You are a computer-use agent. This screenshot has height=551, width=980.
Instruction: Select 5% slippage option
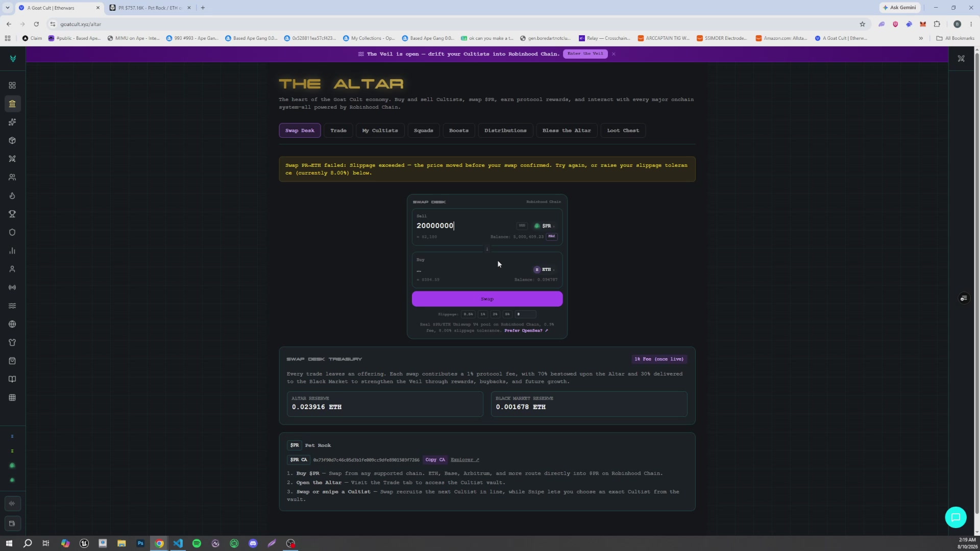507,314
